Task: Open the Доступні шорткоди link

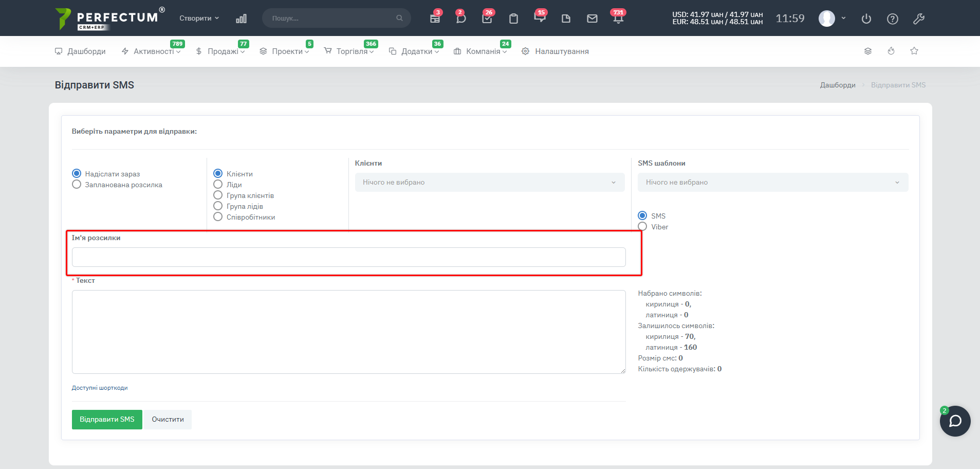Action: [100, 388]
